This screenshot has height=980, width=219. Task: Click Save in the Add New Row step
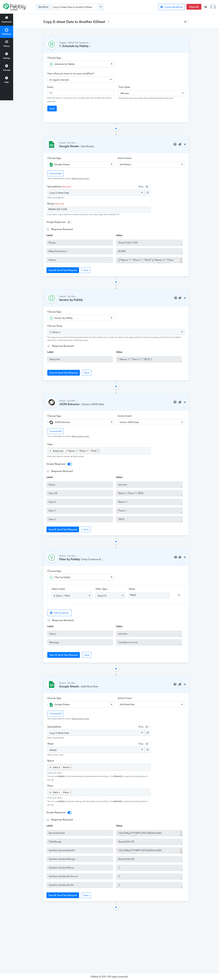point(86,895)
